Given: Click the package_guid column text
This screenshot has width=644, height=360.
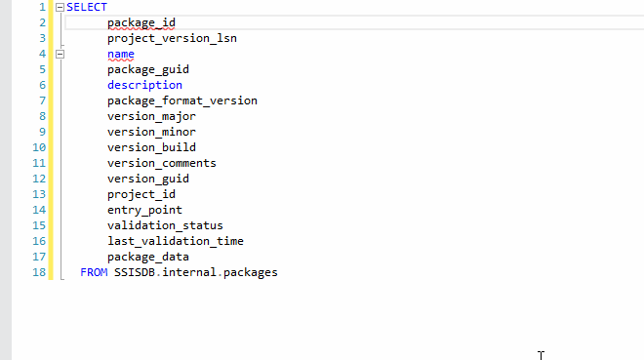Looking at the screenshot, I should [x=148, y=70].
